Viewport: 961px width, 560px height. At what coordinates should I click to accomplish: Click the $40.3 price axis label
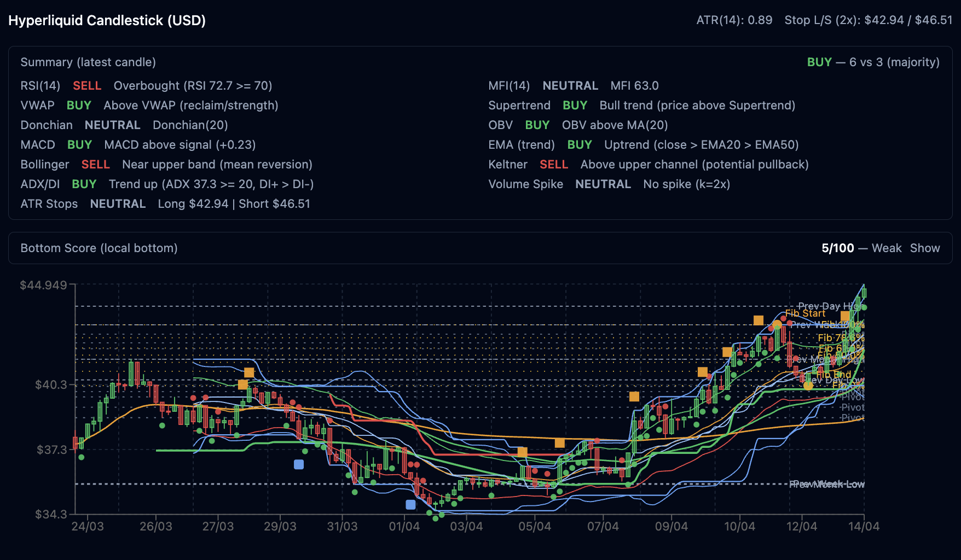(x=51, y=384)
